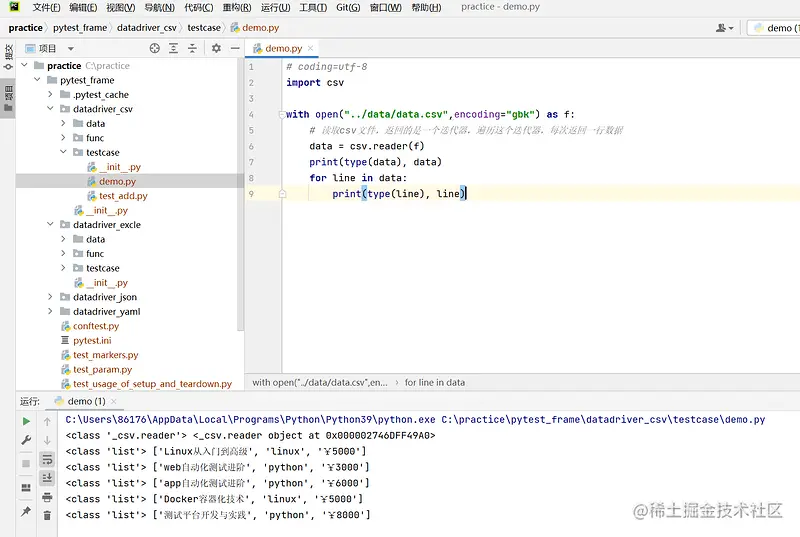The image size is (800, 537).
Task: Open the 项目 side tool window tab
Action: [x=8, y=97]
